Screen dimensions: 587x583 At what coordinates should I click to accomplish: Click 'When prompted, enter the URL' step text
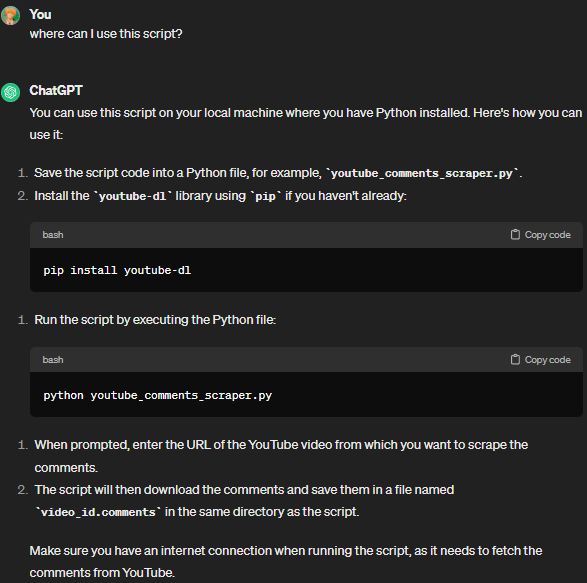pyautogui.click(x=281, y=456)
